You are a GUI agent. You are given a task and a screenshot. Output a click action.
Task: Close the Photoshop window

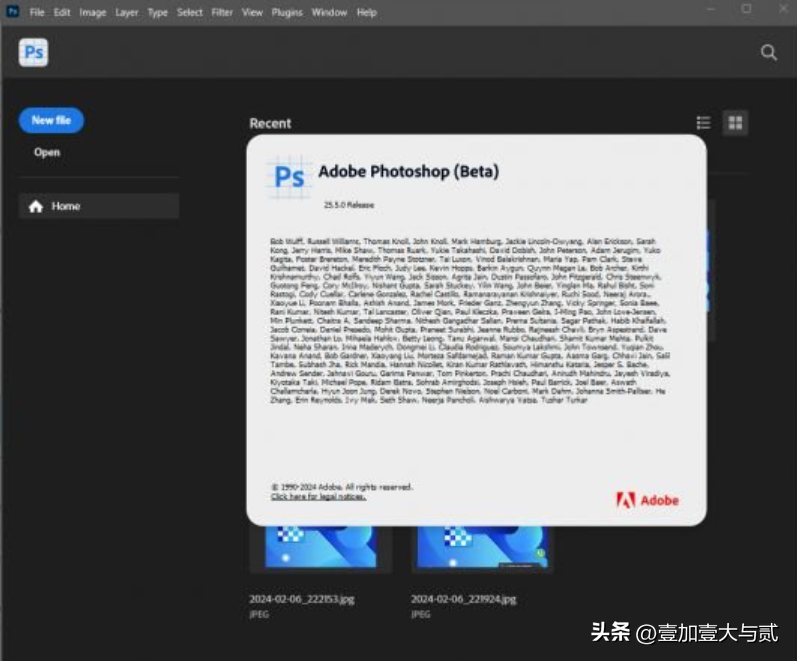[783, 9]
